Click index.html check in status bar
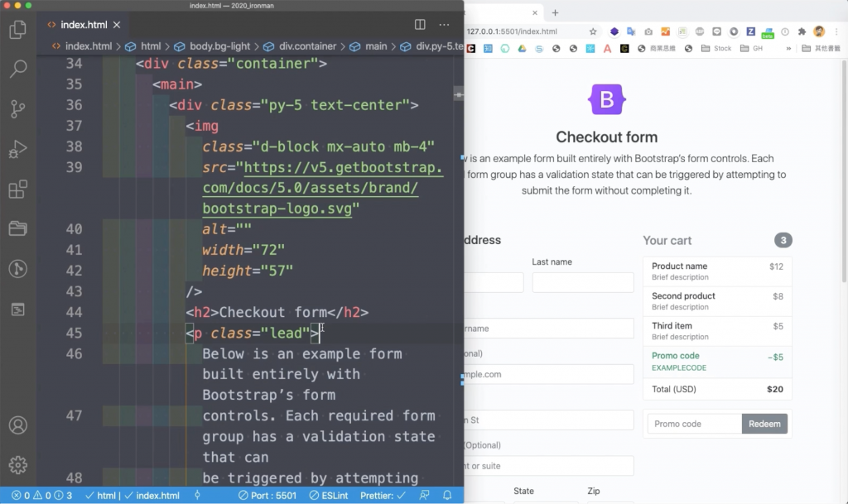 (152, 496)
